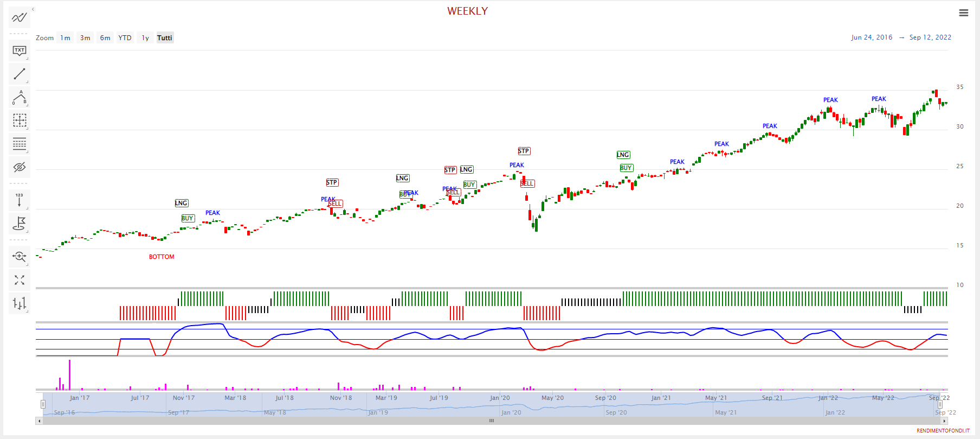The image size is (980, 439).
Task: Click the start date Jun 24, 2016
Action: pyautogui.click(x=872, y=37)
